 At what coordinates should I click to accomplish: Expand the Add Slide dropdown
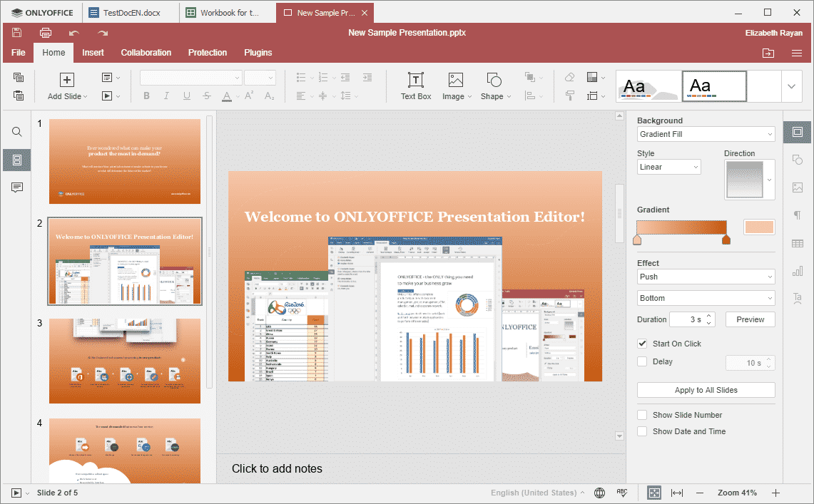coord(85,96)
